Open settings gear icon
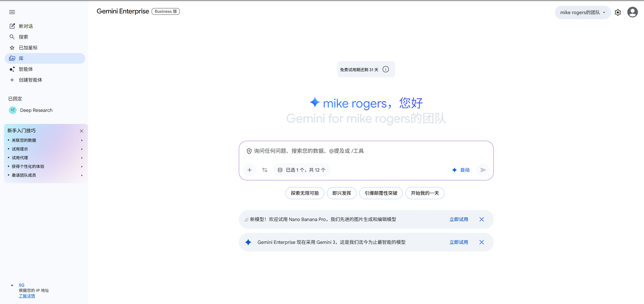Viewport: 644px width, 304px height. click(618, 12)
